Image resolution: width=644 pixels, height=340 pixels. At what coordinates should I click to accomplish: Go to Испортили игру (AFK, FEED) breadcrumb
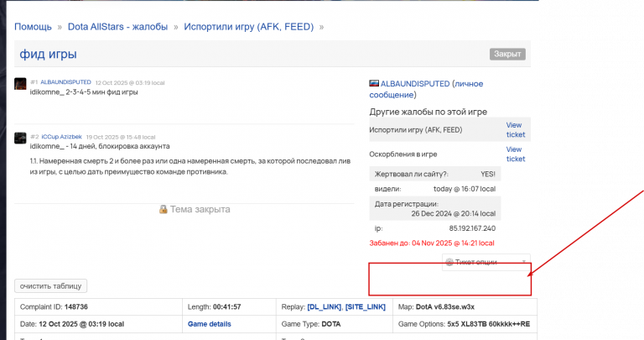[x=248, y=27]
